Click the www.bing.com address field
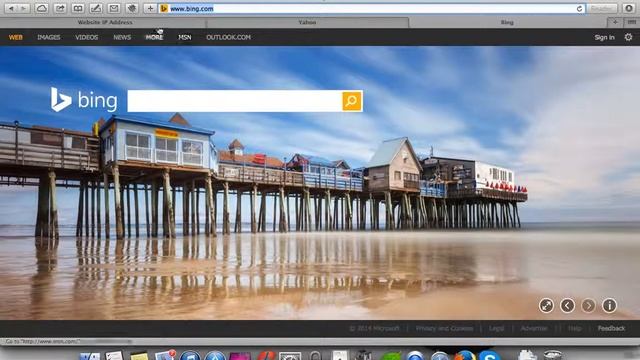Viewport: 640px width, 360px height. point(371,9)
